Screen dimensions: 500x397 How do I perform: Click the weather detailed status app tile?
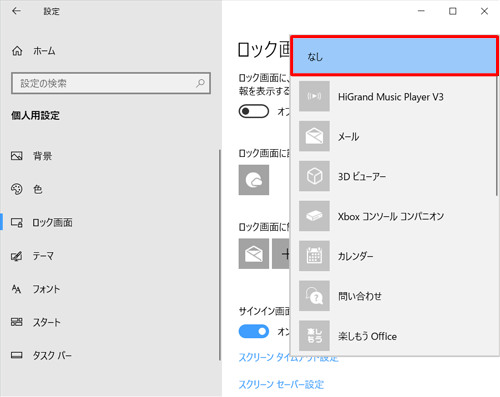pyautogui.click(x=254, y=180)
